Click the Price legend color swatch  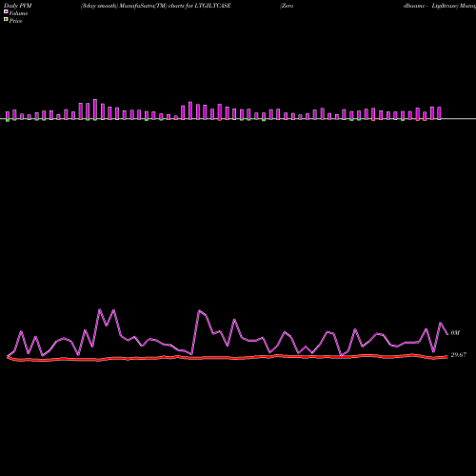(6, 19)
